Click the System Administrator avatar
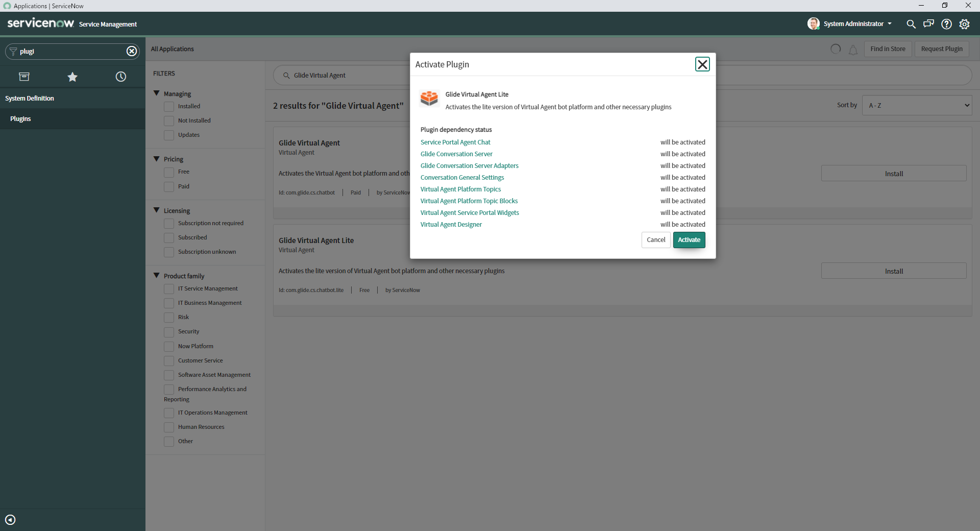The image size is (980, 531). 814,23
